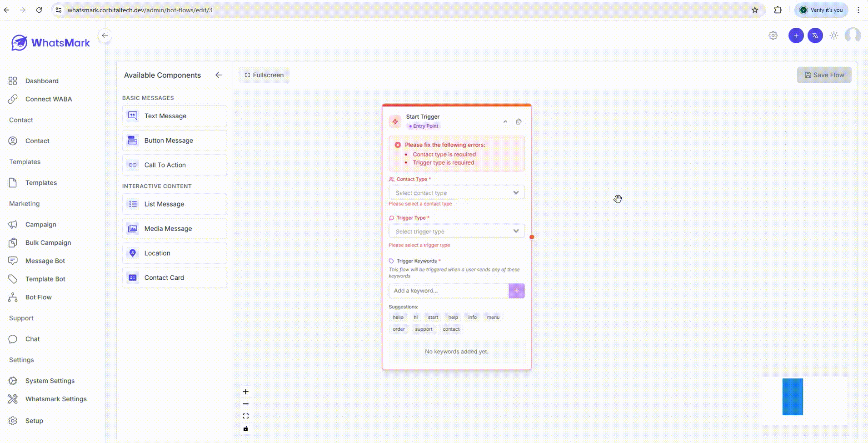Screen dimensions: 868x443
Task: Click the add-keyword plus button
Action: [516, 291]
